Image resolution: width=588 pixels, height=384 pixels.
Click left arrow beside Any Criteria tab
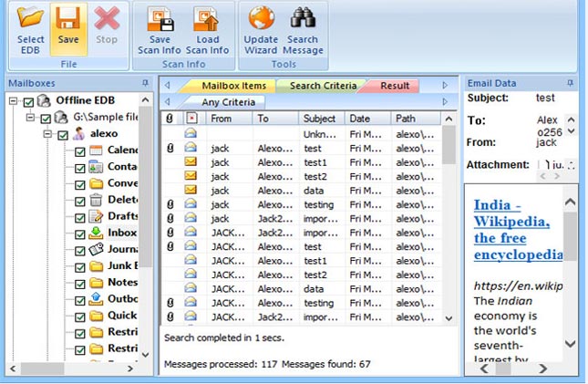pyautogui.click(x=167, y=102)
